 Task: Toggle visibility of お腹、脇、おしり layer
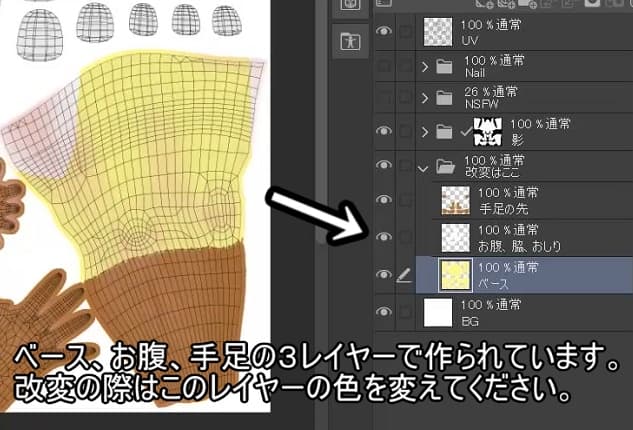pyautogui.click(x=384, y=237)
